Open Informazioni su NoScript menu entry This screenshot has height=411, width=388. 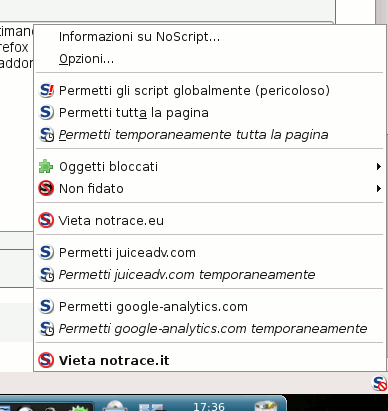(209, 37)
